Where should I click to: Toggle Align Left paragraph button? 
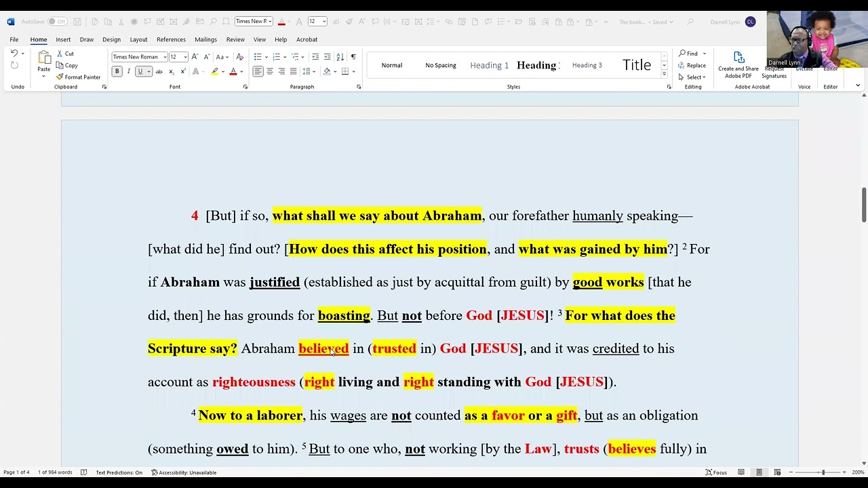[258, 71]
